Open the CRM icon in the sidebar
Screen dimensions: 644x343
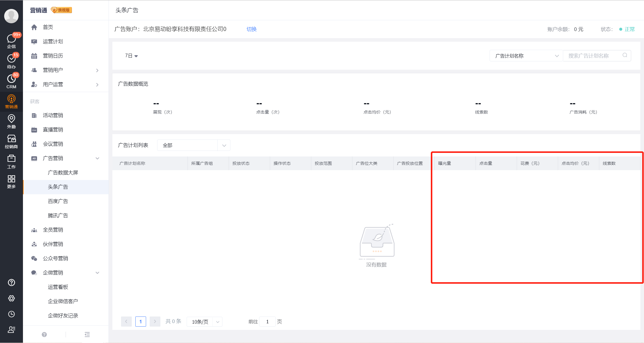pyautogui.click(x=11, y=81)
